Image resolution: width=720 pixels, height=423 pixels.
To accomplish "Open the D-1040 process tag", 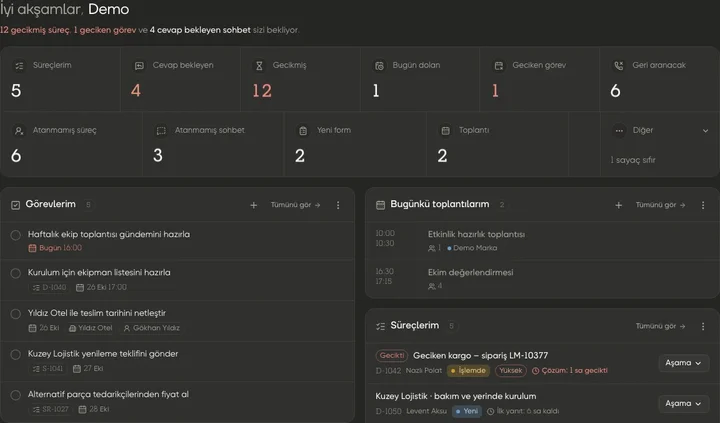I will tap(49, 288).
